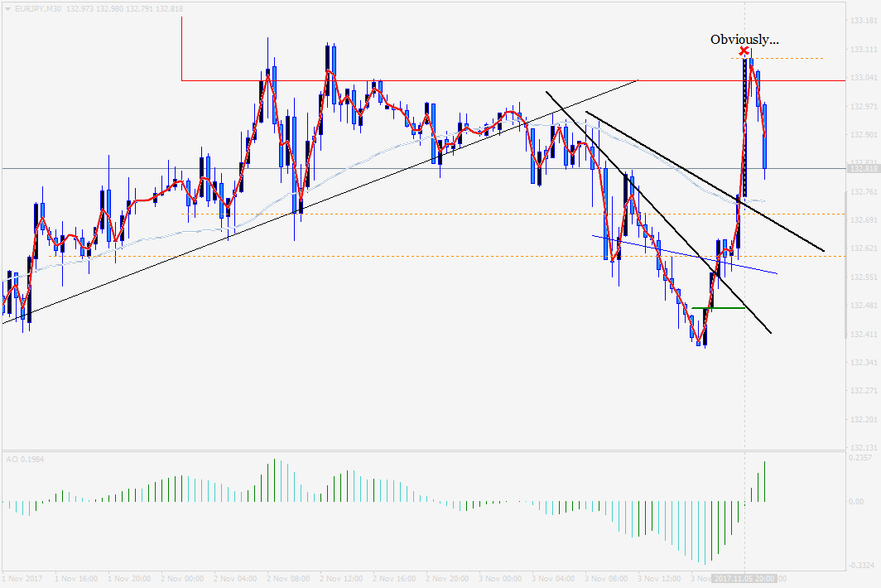Select the 2017.11.05 20:00 date marker

[x=744, y=578]
